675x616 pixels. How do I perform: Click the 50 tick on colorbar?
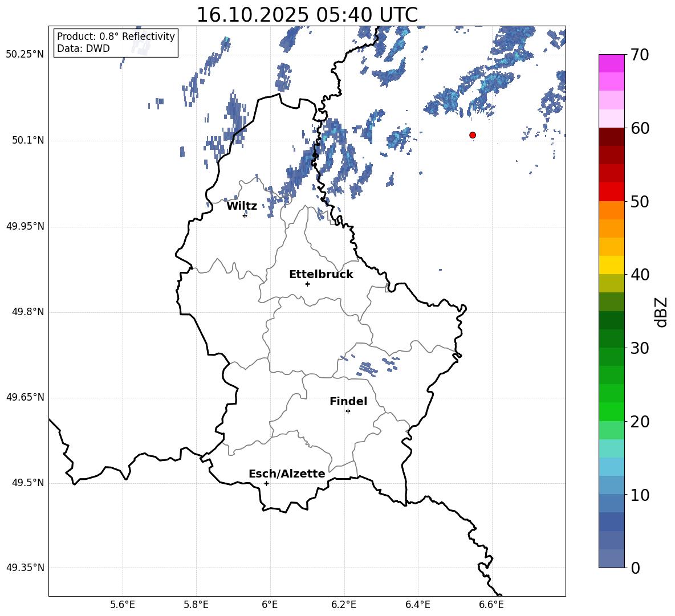(640, 202)
